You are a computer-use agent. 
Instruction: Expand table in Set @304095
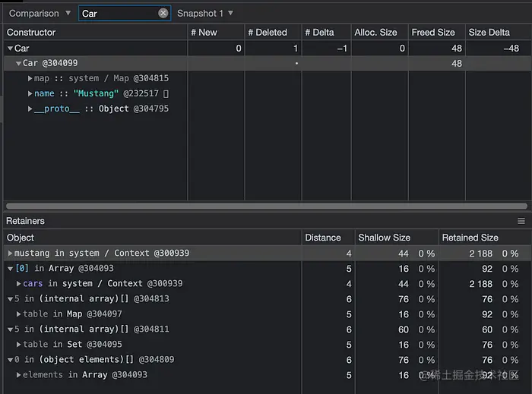[x=19, y=345]
